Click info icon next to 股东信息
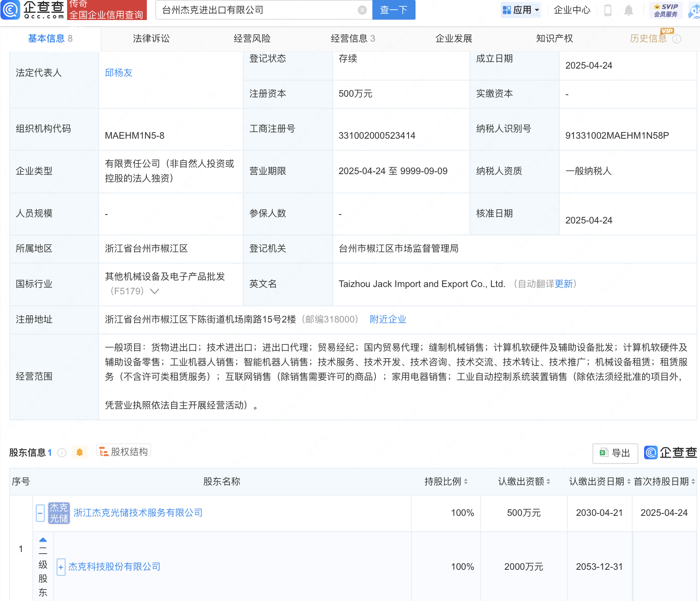 click(62, 453)
